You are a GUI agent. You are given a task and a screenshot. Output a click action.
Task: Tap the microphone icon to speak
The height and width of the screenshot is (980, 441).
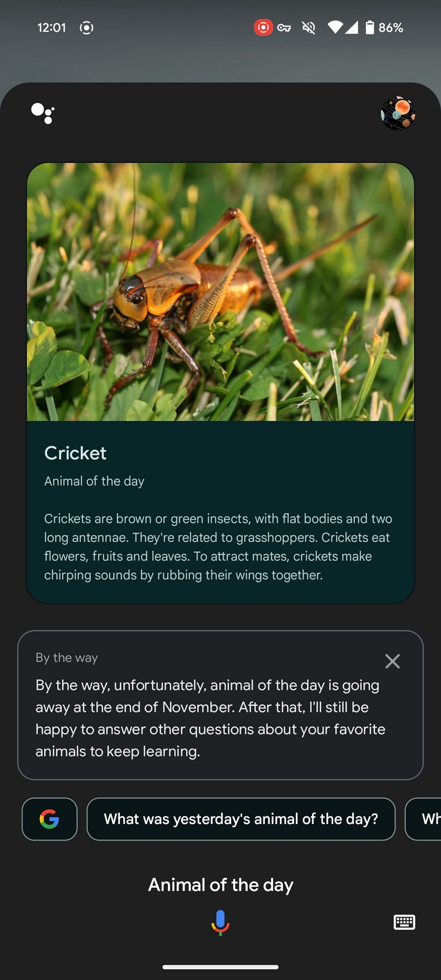pos(220,922)
